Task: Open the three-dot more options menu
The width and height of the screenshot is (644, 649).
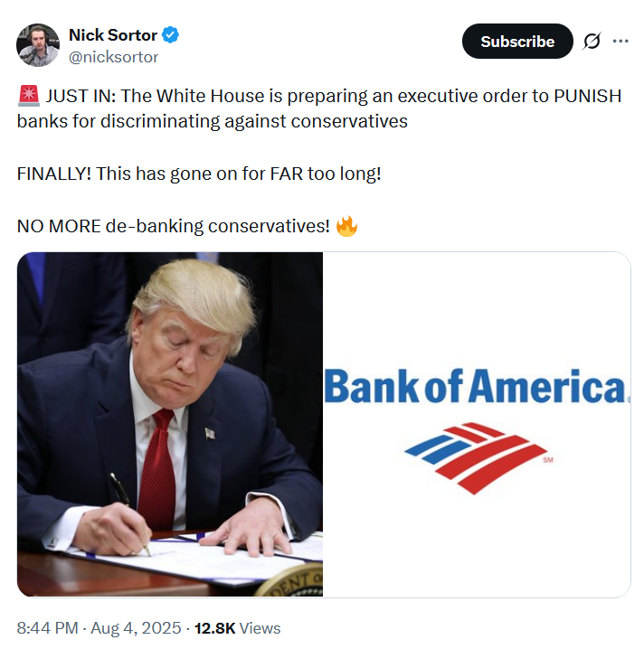Action: click(x=620, y=41)
